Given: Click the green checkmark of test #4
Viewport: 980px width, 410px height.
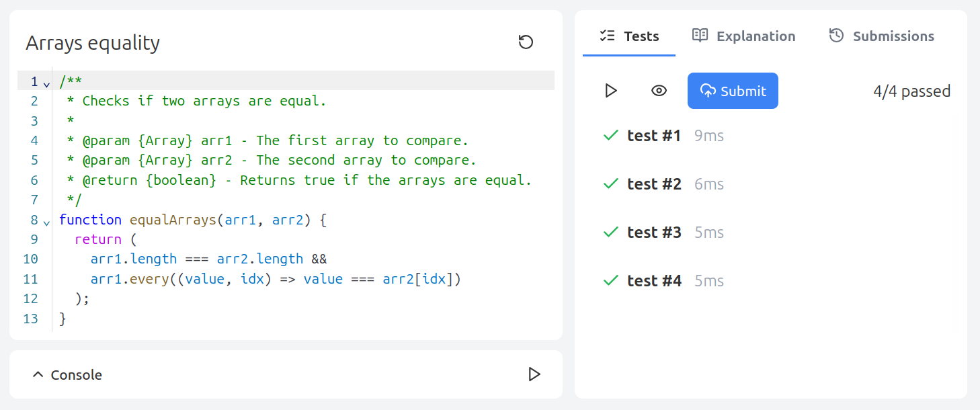Looking at the screenshot, I should pos(610,280).
